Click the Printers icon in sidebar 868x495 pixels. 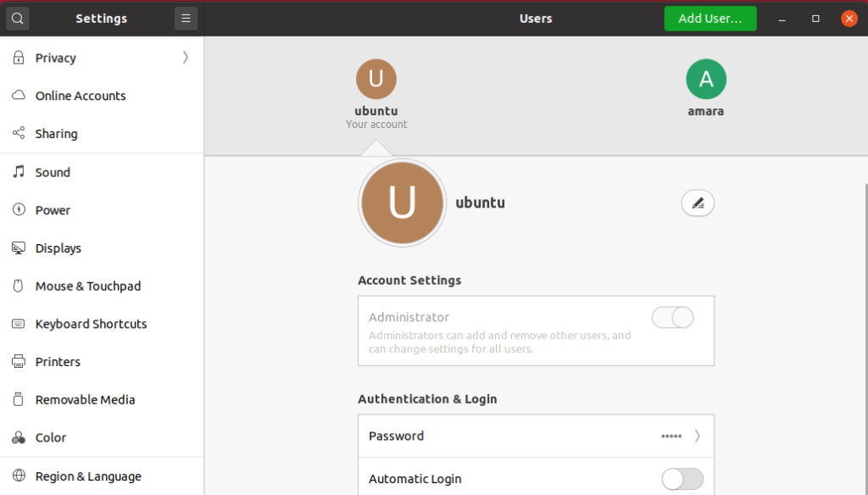tap(19, 362)
